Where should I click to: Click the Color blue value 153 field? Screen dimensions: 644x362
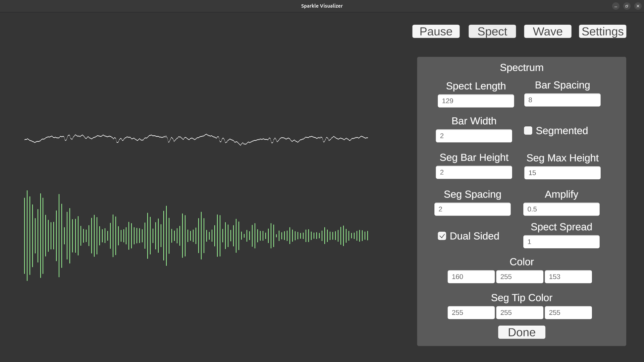click(568, 277)
